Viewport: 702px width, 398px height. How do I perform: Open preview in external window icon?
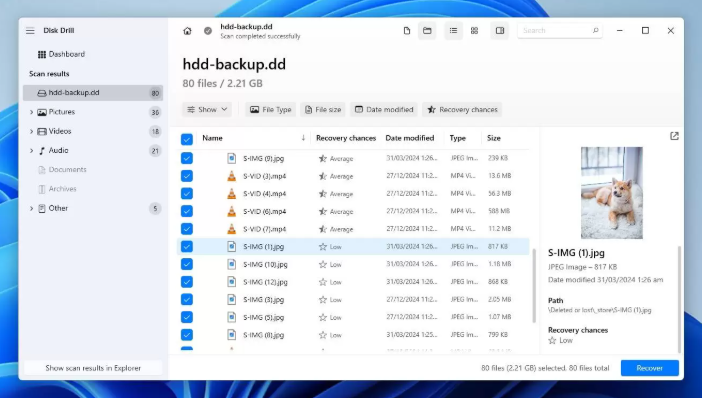(x=674, y=136)
